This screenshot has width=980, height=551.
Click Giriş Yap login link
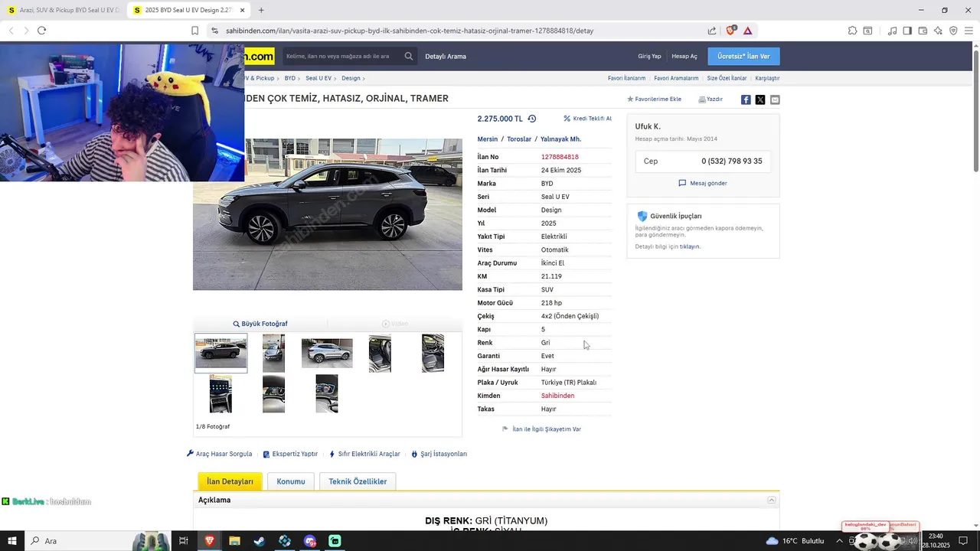click(x=649, y=56)
